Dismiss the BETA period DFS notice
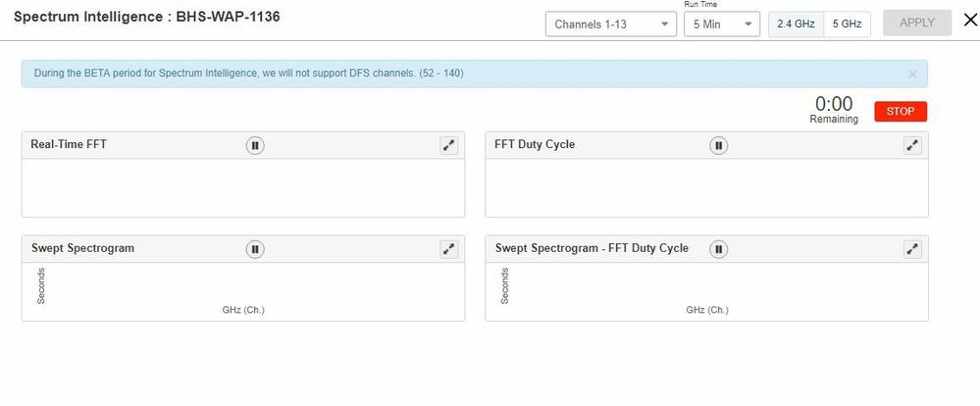The width and height of the screenshot is (980, 406). coord(912,74)
